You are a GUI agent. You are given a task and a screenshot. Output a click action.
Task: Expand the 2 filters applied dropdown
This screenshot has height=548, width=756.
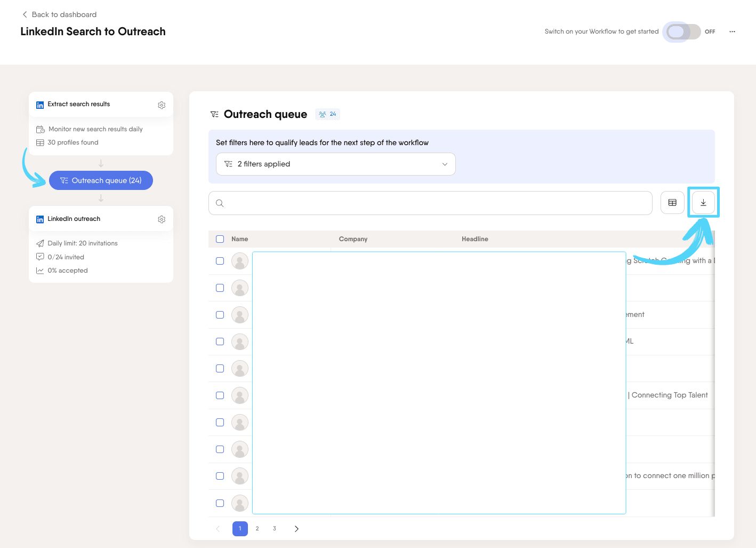pyautogui.click(x=336, y=164)
